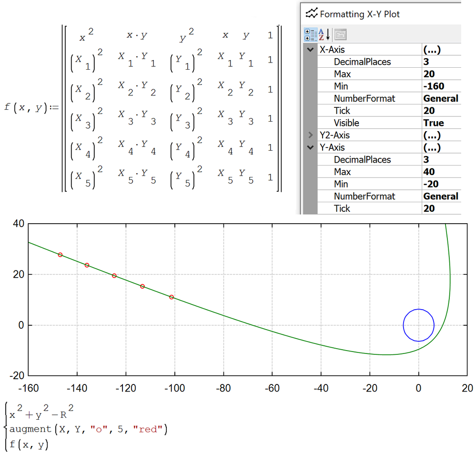
Task: Open Y-Axis NumberFormat General dropdown
Action: (441, 196)
